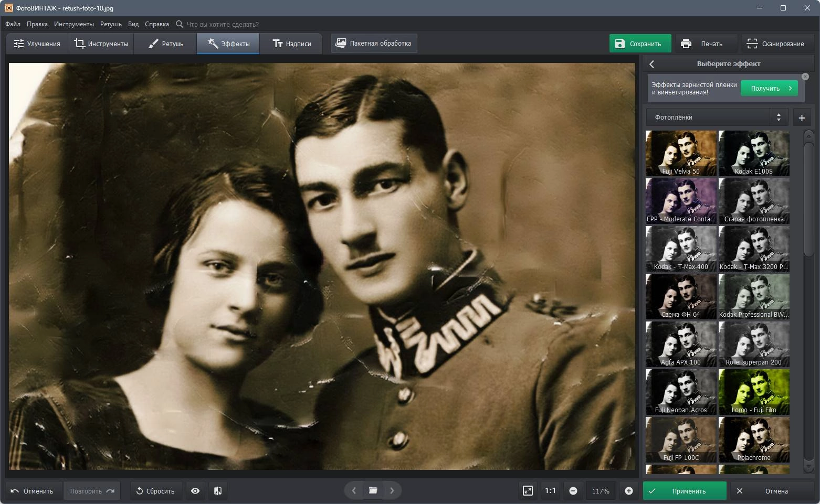The image size is (820, 504).
Task: Click the 117% zoom value
Action: 601,491
